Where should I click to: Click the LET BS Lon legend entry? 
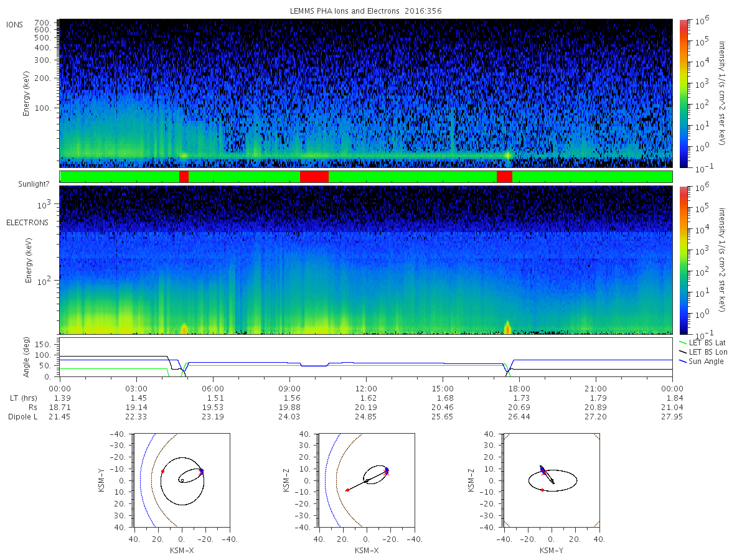(x=703, y=352)
